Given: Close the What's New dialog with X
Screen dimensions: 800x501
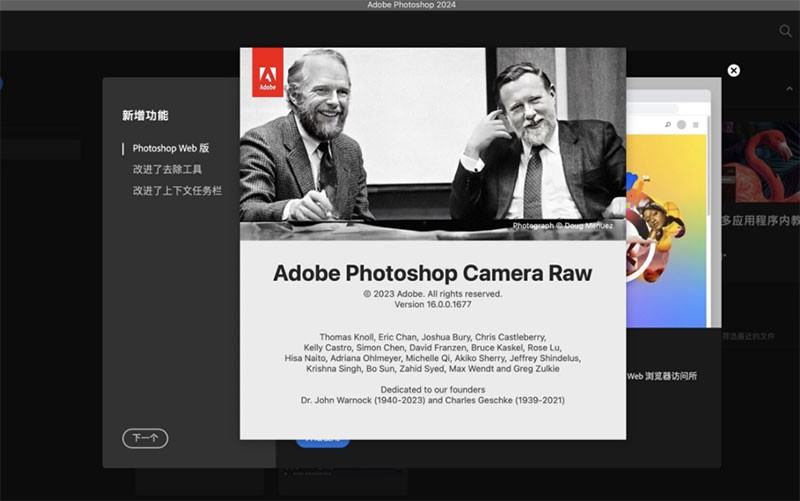Looking at the screenshot, I should 734,70.
